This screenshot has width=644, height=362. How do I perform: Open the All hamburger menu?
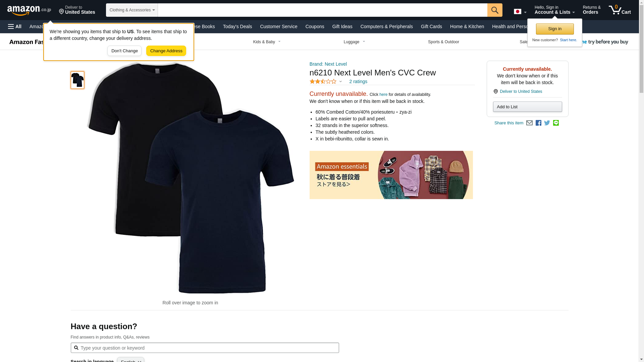pyautogui.click(x=15, y=26)
